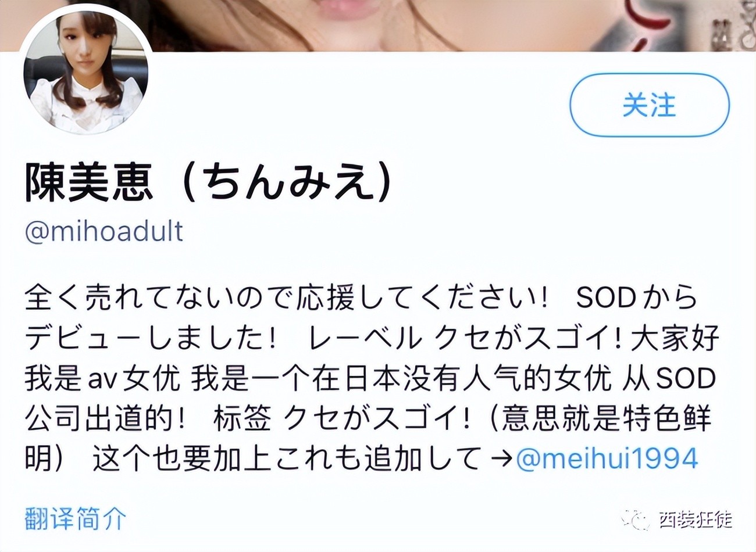Click the @mihoadult username handle

point(104,231)
